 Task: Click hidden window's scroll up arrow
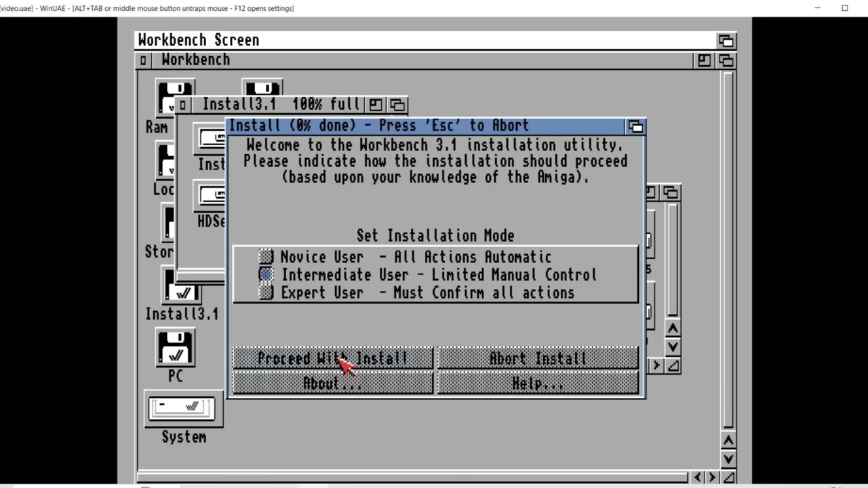coord(673,329)
